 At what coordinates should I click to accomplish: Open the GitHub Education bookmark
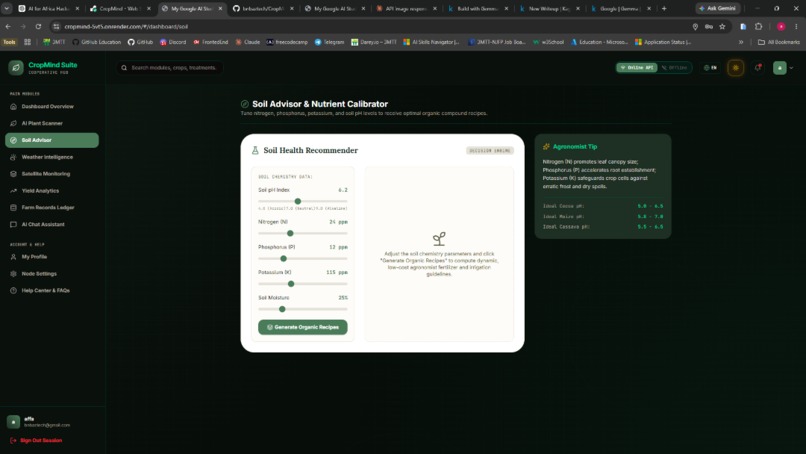[x=96, y=42]
